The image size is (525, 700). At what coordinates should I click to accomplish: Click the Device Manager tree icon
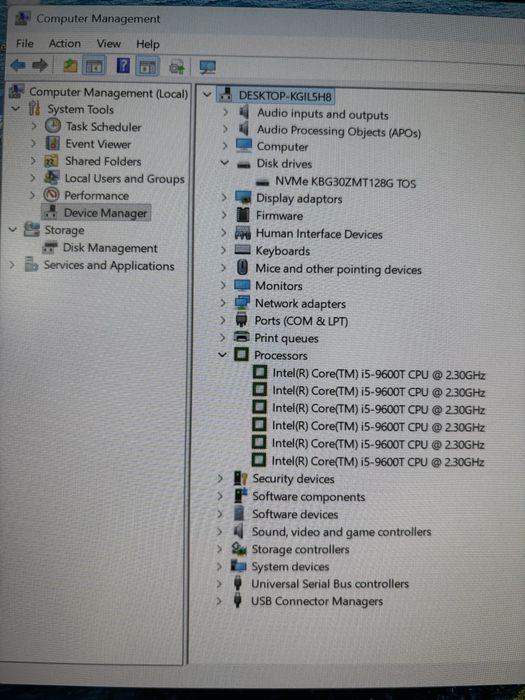point(51,212)
